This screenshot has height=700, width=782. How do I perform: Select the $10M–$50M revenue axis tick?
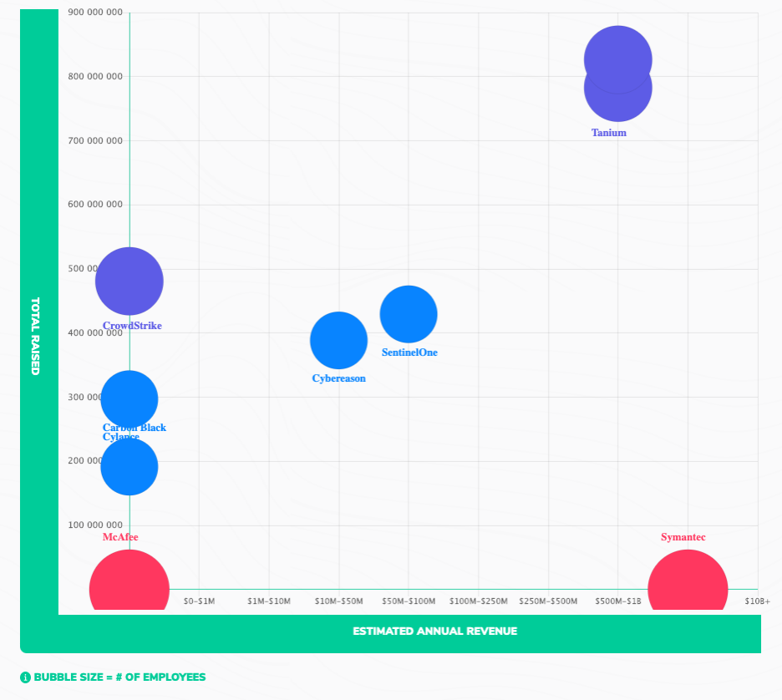point(338,601)
